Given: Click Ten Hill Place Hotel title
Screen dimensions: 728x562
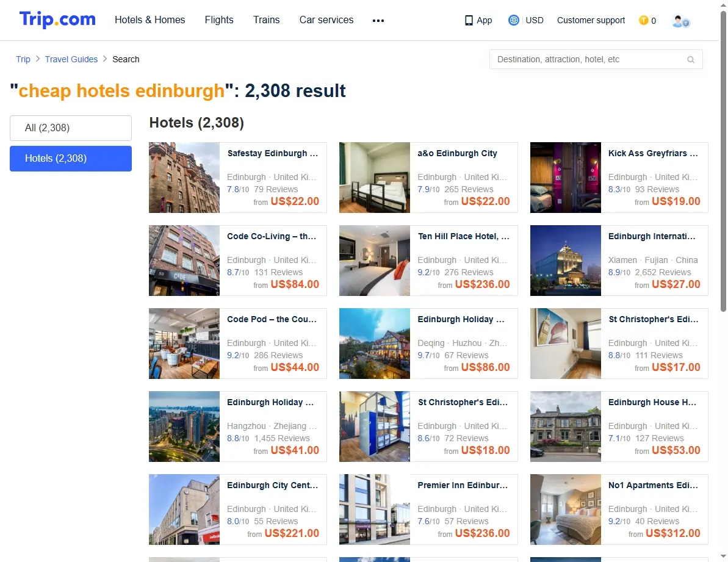Looking at the screenshot, I should click(463, 237).
